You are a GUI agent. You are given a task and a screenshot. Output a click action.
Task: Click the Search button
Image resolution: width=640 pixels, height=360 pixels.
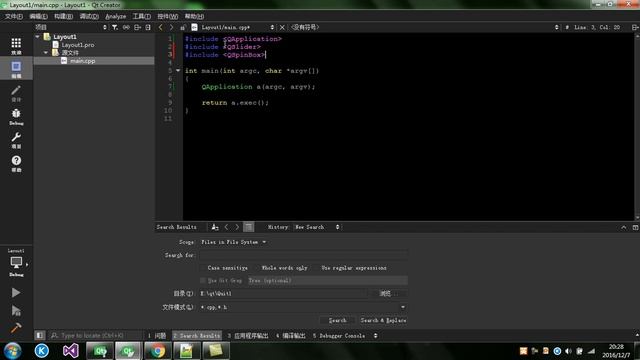pyautogui.click(x=338, y=320)
